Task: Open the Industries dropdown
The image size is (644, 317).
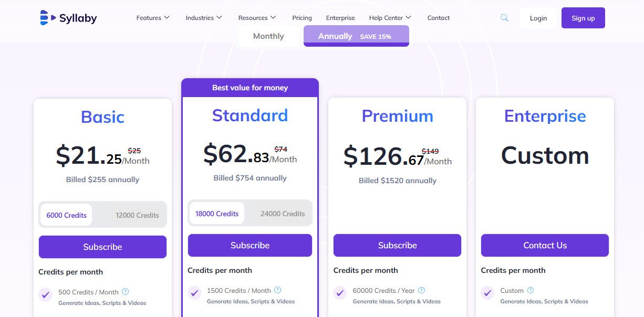Action: coord(203,17)
